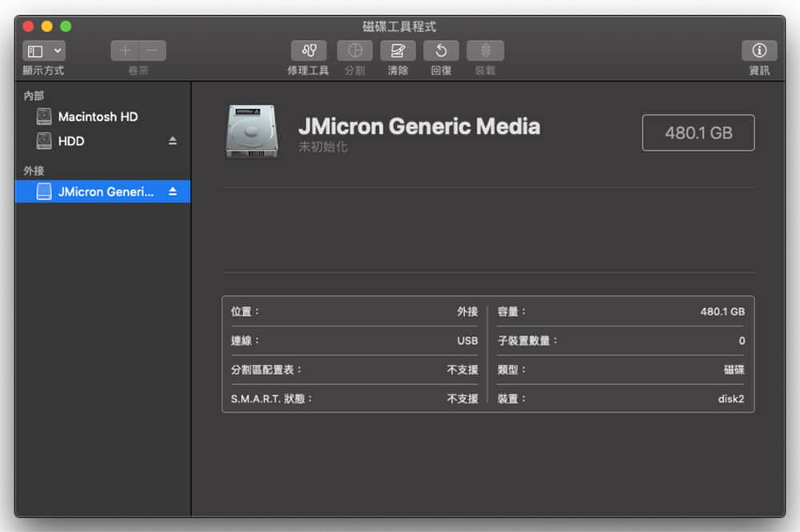Click the 裝置 value disk2
This screenshot has height=532, width=800.
(731, 399)
